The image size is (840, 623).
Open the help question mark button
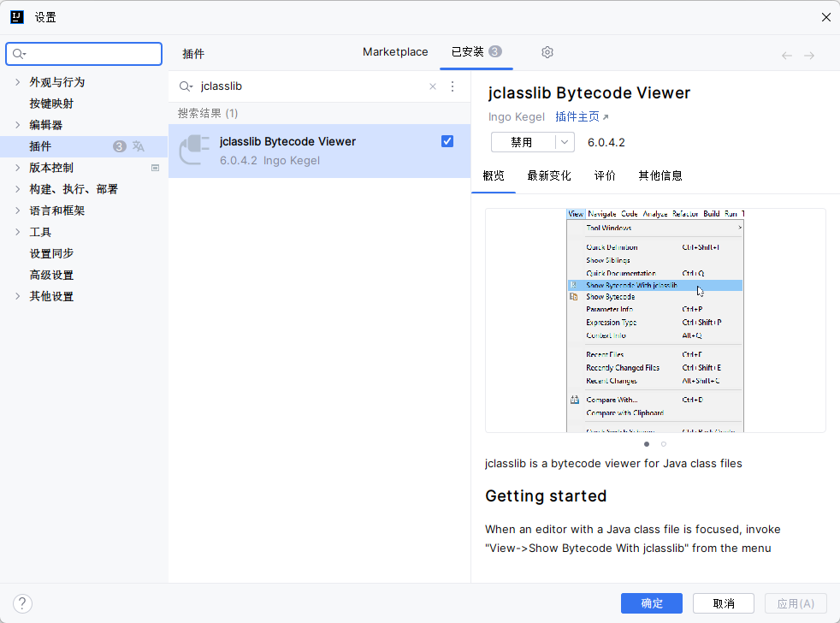point(22,603)
